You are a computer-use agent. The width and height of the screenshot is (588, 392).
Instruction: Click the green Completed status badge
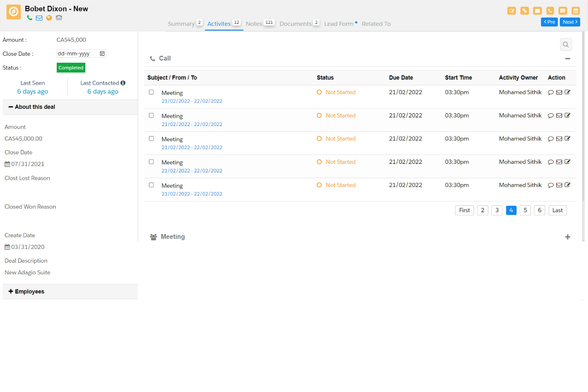(x=71, y=67)
